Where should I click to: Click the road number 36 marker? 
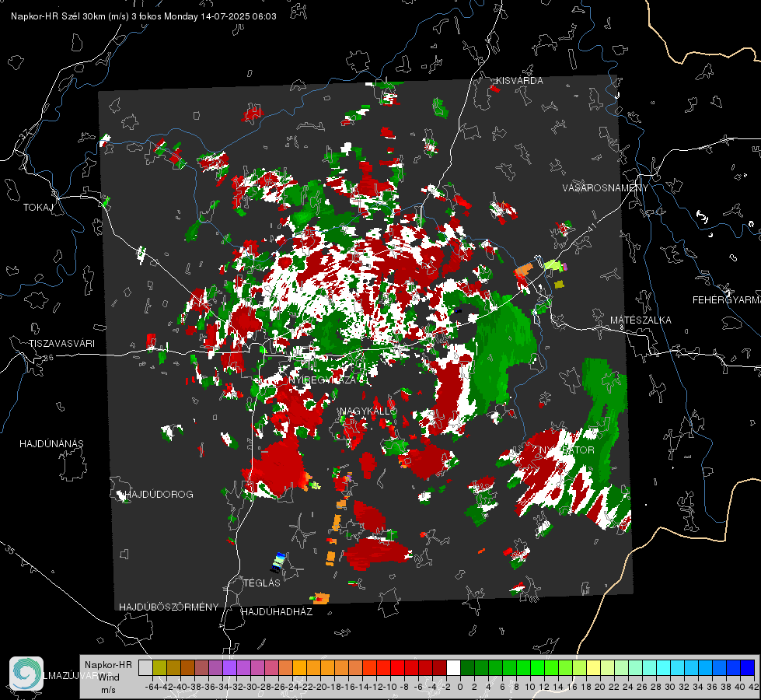pyautogui.click(x=48, y=358)
